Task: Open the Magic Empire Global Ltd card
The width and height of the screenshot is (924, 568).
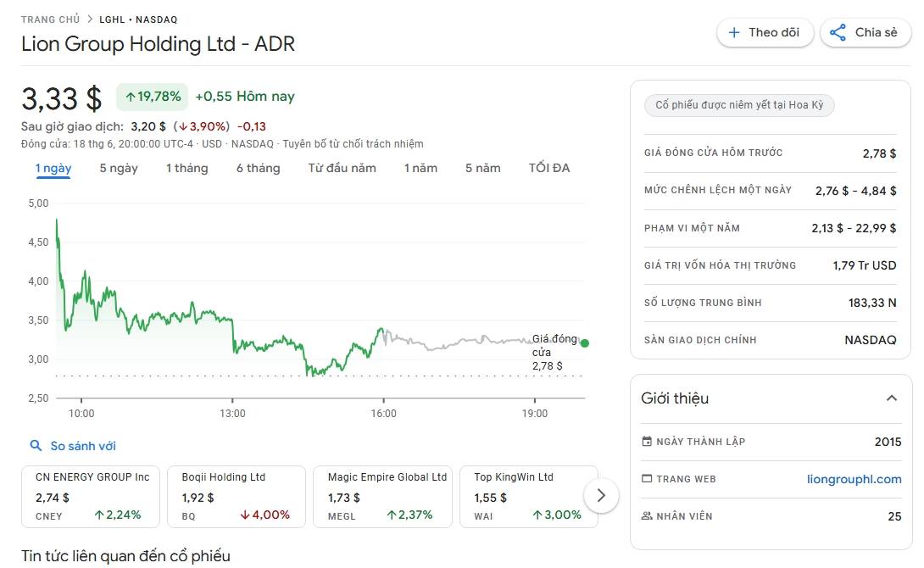Action: pos(382,497)
